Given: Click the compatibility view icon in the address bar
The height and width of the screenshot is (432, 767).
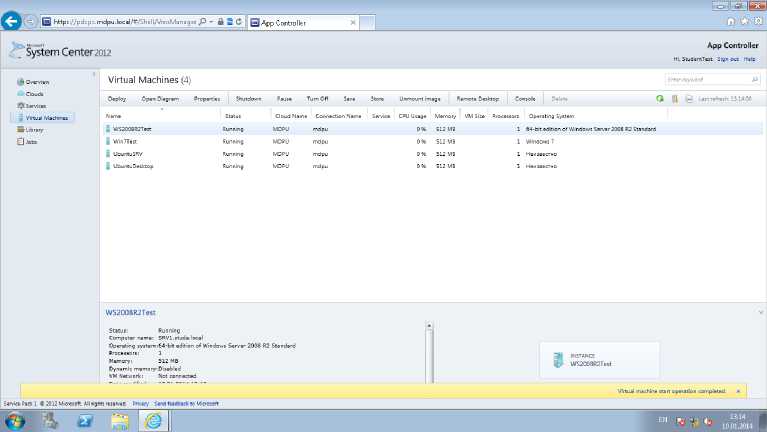Looking at the screenshot, I should point(229,22).
